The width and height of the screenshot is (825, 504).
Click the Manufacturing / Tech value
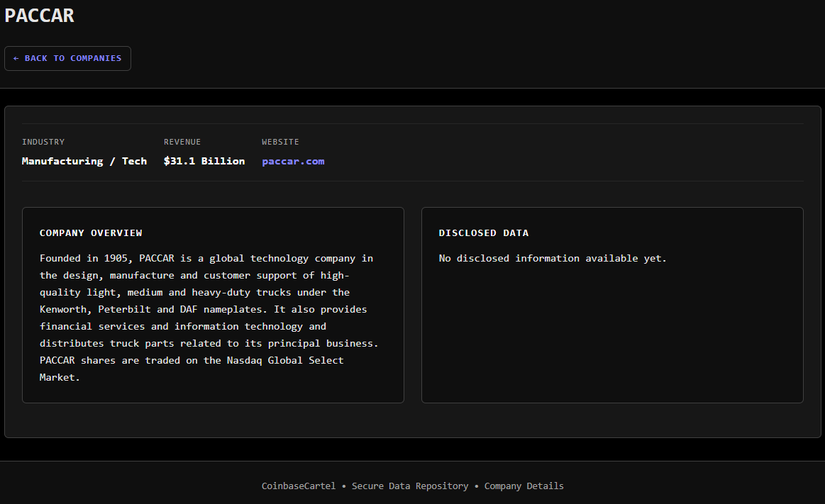pos(84,162)
